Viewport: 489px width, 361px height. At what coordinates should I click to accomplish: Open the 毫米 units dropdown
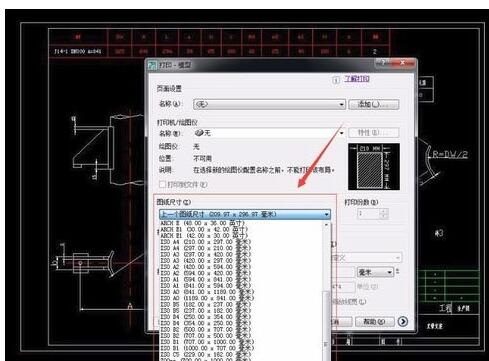tap(375, 272)
